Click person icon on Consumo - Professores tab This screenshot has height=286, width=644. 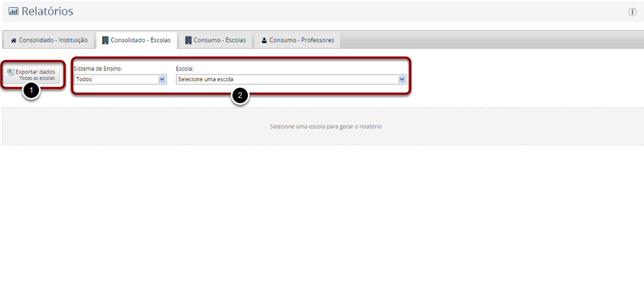pos(264,41)
